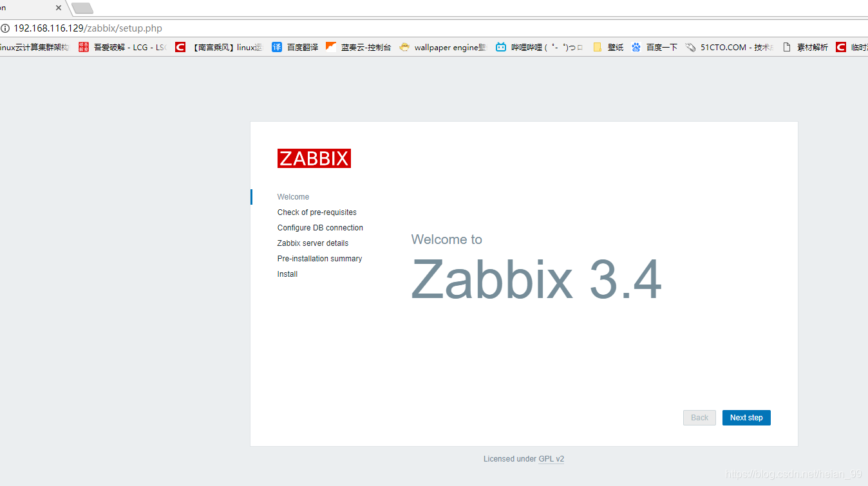Viewport: 868px width, 486px height.
Task: Open a new browser tab
Action: [82, 8]
